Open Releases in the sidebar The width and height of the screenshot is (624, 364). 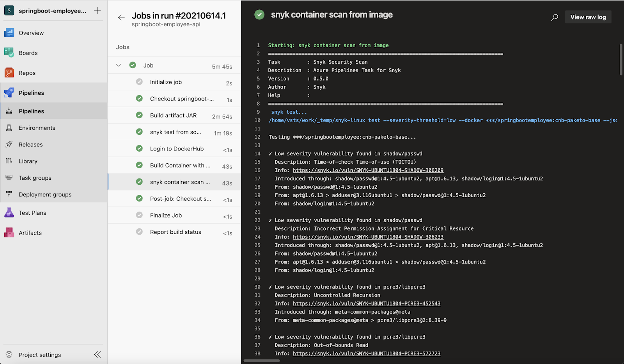tap(54, 145)
